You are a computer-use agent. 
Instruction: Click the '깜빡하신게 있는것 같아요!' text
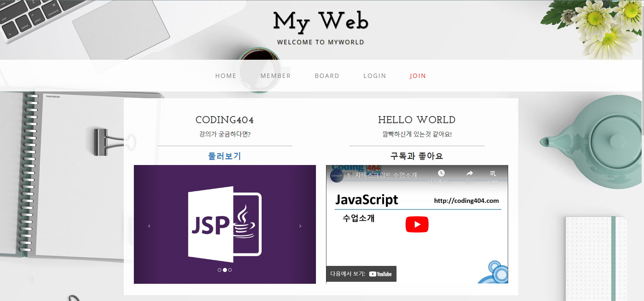pyautogui.click(x=417, y=134)
